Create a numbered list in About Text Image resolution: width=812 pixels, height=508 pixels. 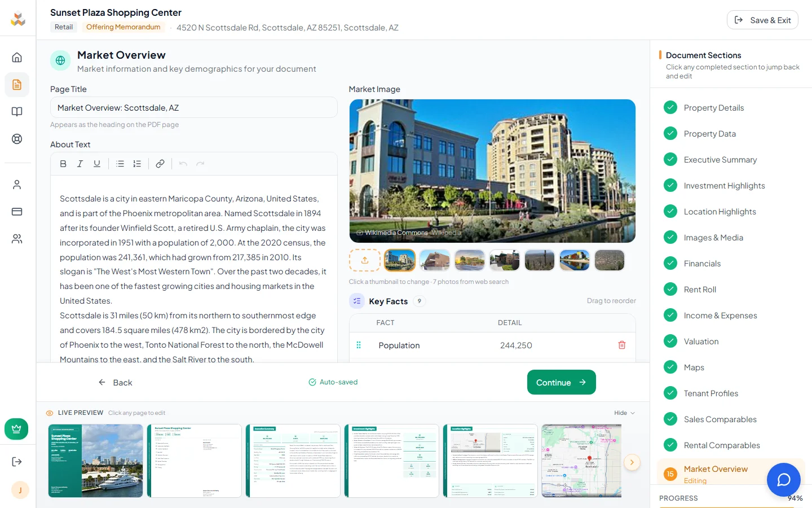(x=137, y=163)
